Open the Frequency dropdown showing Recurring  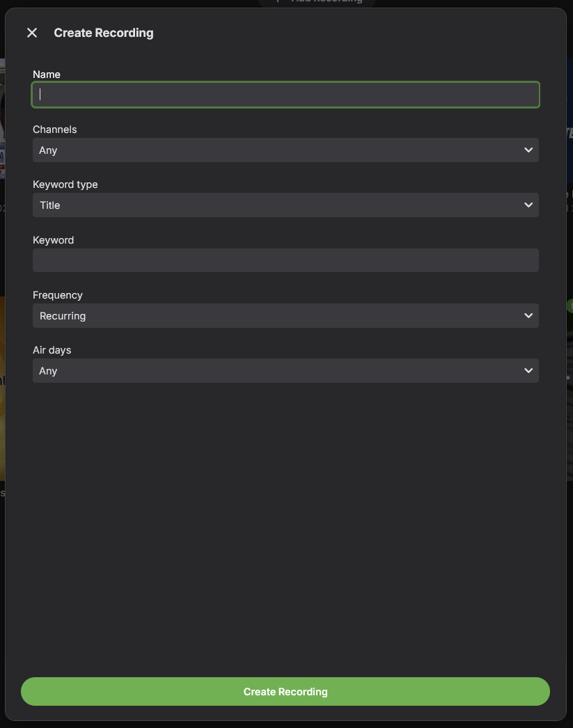pyautogui.click(x=278, y=316)
